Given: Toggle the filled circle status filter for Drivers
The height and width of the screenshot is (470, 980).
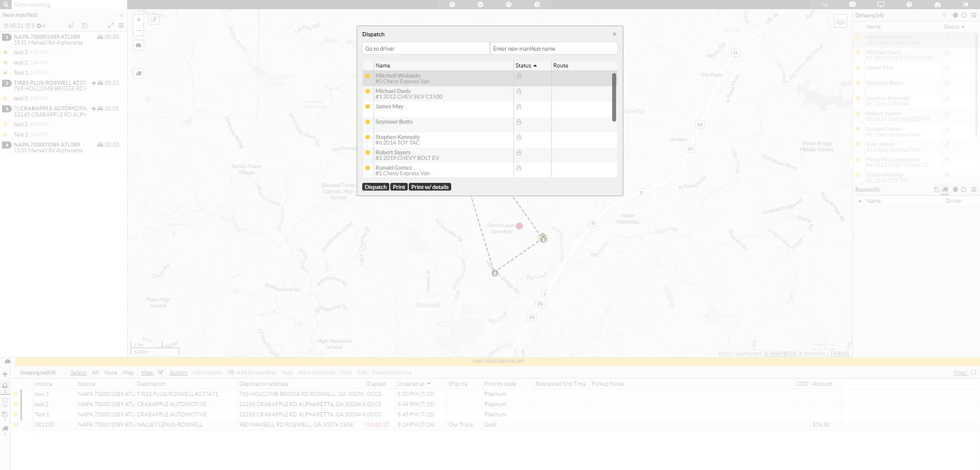Looking at the screenshot, I should point(954,15).
